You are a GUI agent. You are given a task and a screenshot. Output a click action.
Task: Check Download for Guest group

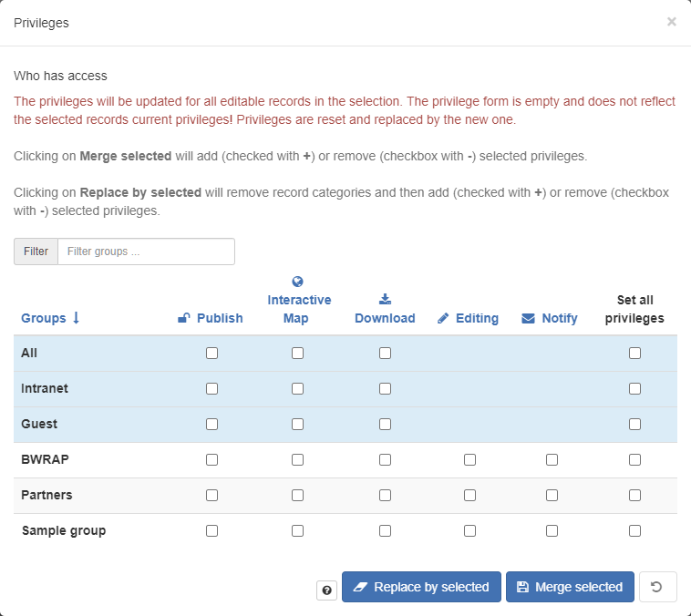pyautogui.click(x=386, y=425)
